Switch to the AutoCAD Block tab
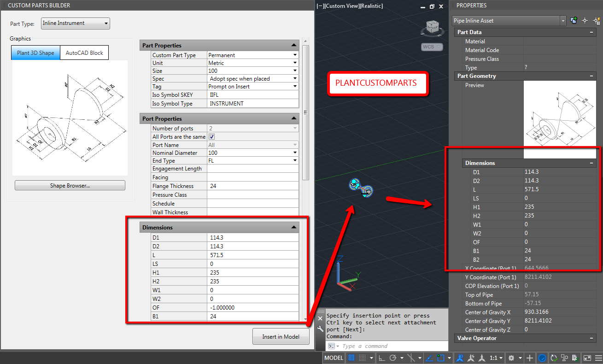This screenshot has height=364, width=603. click(x=84, y=53)
